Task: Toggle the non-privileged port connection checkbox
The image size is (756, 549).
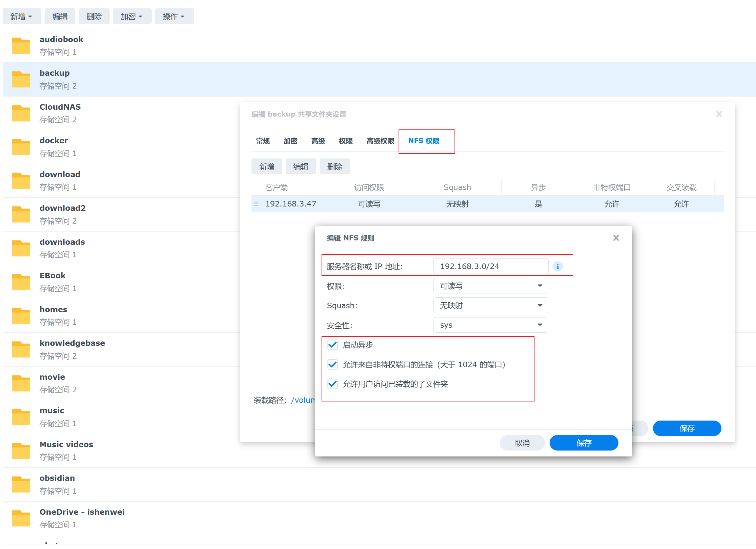Action: click(332, 364)
